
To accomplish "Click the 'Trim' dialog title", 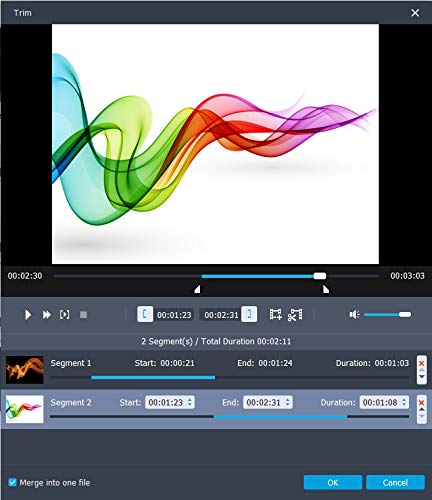I will tap(23, 13).
